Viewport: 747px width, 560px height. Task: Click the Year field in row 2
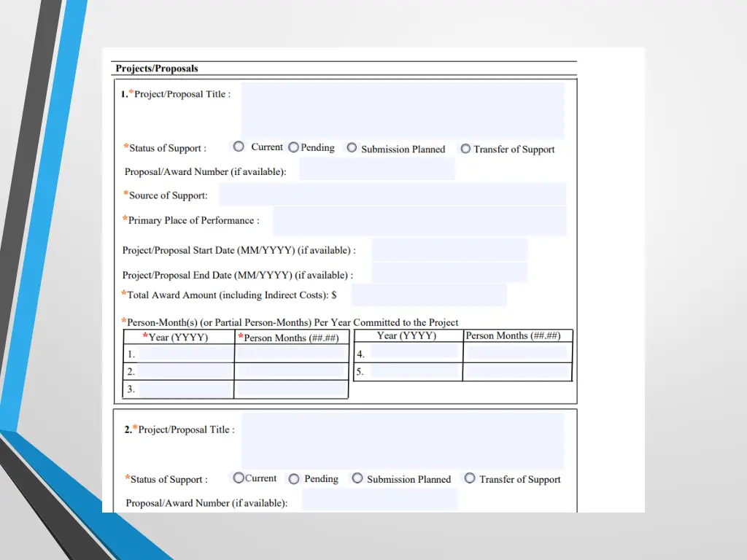(x=186, y=371)
